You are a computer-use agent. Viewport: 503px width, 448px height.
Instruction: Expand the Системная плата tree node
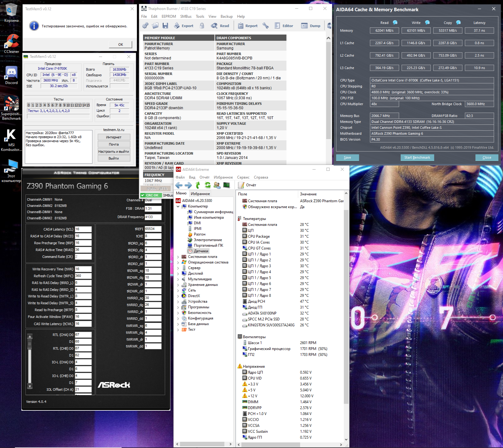(x=178, y=257)
